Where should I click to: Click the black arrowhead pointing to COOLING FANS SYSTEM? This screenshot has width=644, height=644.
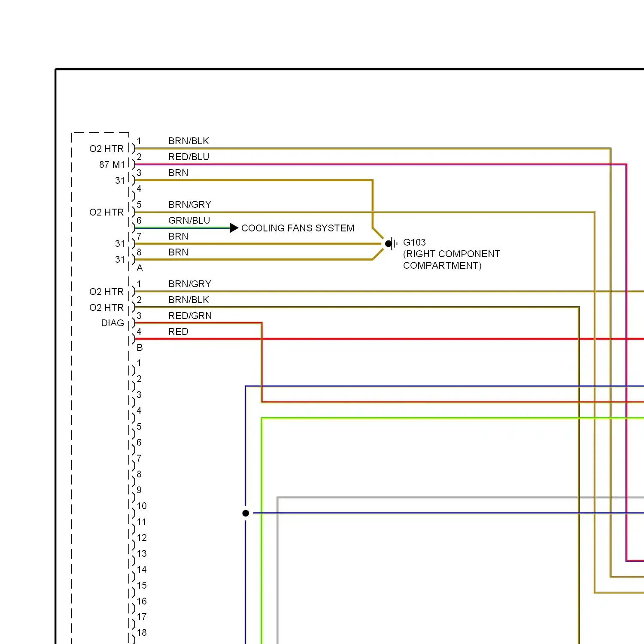234,228
